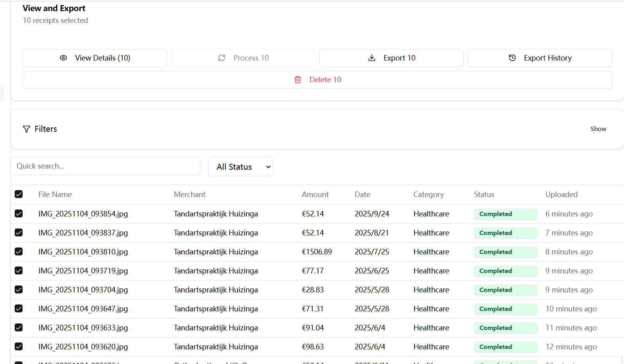Screen dimensions: 624x364
Task: Click the Process 10 button
Action: tap(243, 58)
